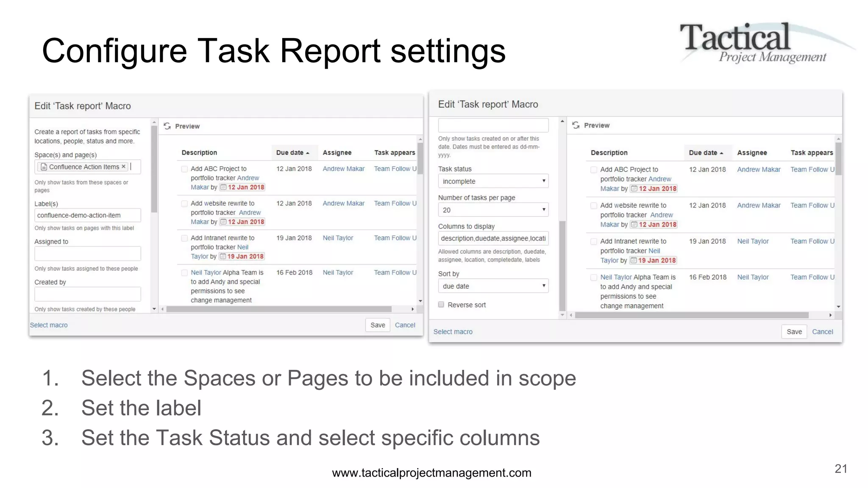Open Team Follow U link for 16 Feb in right preview
The image size is (868, 488).
[812, 277]
